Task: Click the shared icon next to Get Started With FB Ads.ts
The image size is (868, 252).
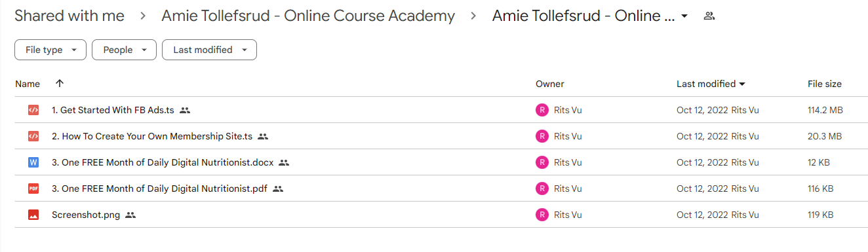Action: point(185,111)
